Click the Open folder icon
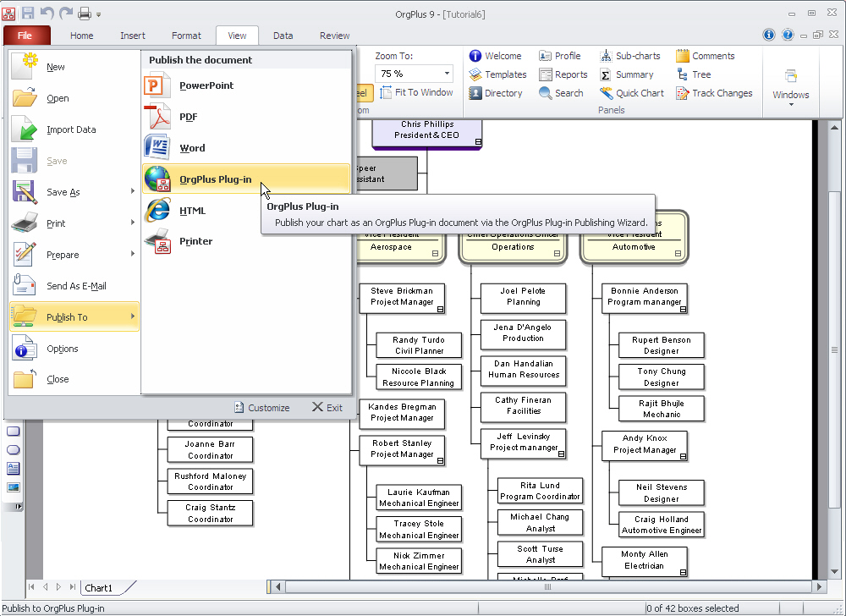This screenshot has width=846, height=616. click(25, 98)
